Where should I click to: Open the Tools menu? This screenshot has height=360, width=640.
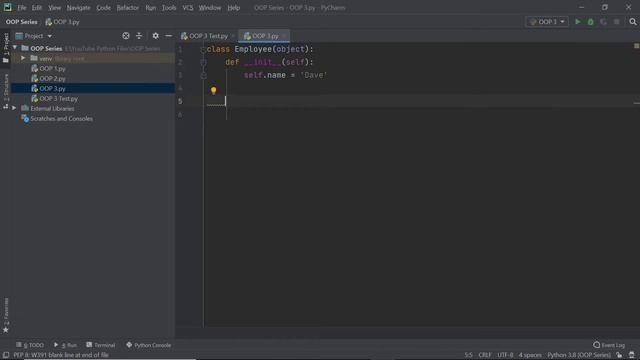click(169, 8)
